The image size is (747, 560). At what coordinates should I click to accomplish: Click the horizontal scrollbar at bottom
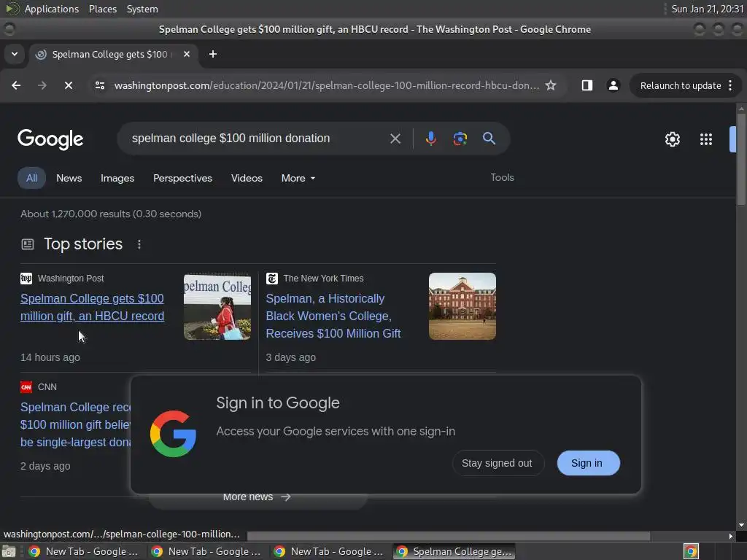(x=449, y=536)
